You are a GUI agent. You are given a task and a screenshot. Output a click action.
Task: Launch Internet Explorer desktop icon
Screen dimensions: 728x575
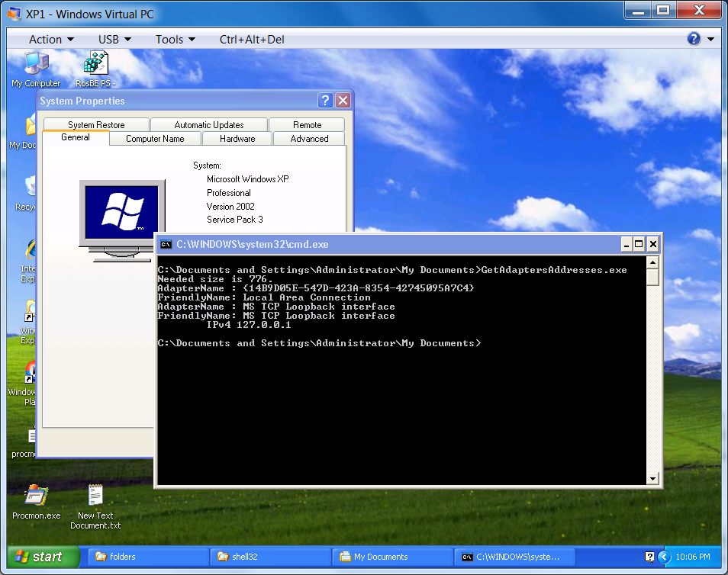[29, 261]
